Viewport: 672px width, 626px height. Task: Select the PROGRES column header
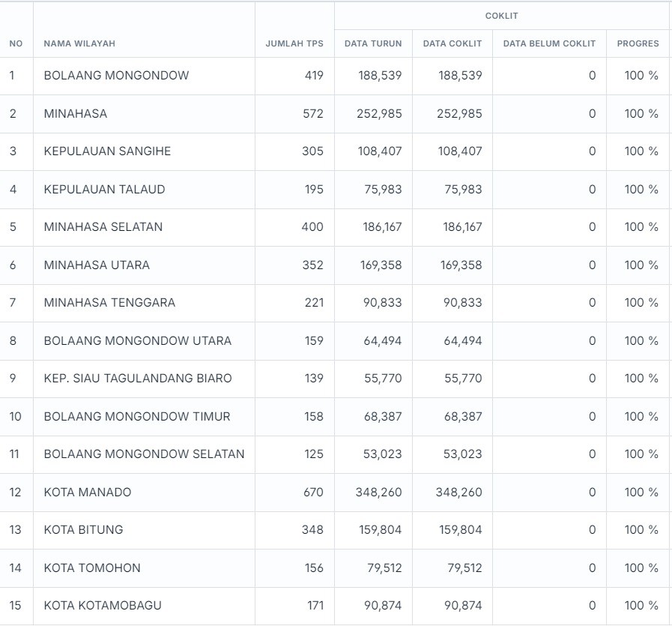[638, 43]
